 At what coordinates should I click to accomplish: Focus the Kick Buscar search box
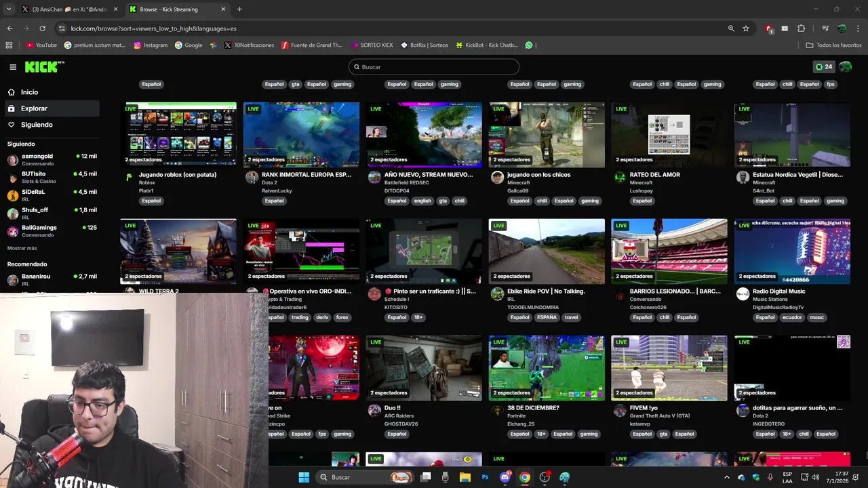[434, 67]
